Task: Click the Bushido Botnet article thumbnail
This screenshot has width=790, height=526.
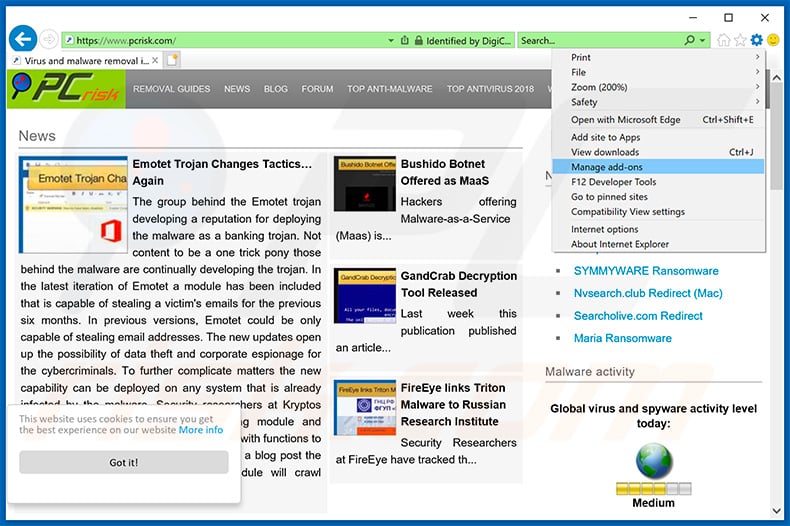Action: coord(365,183)
